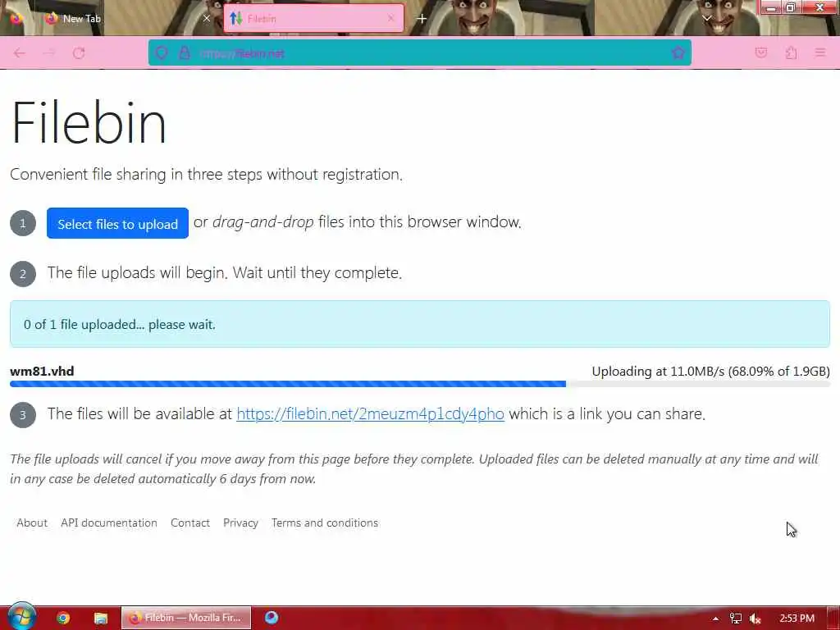Click the blue globe taskbar icon

coord(272,617)
